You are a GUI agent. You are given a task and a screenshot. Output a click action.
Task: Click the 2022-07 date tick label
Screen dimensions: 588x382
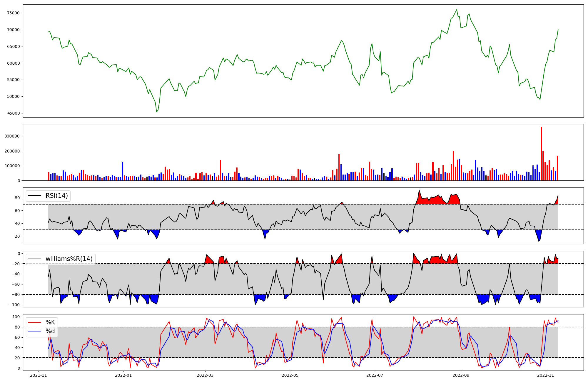[x=375, y=375]
